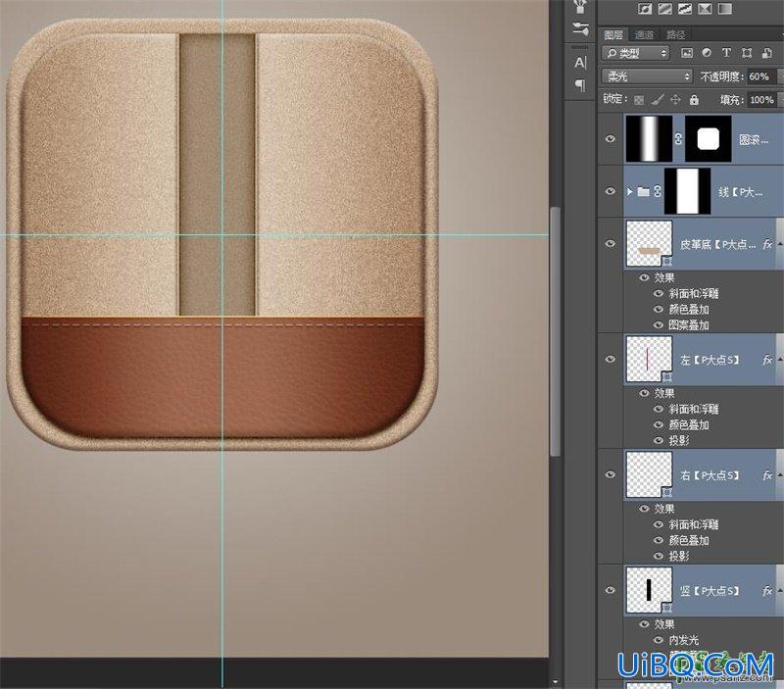Switch to the 图层 (Layers) tab

[x=613, y=34]
